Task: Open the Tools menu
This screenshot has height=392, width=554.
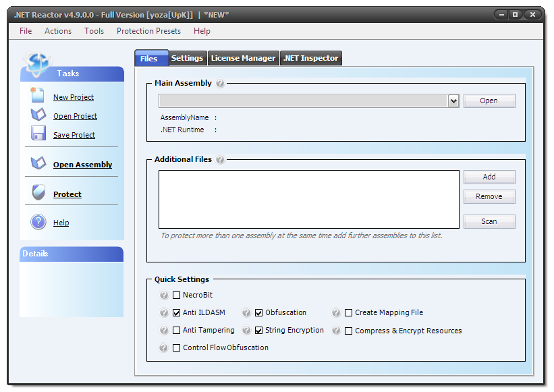Action: tap(94, 31)
